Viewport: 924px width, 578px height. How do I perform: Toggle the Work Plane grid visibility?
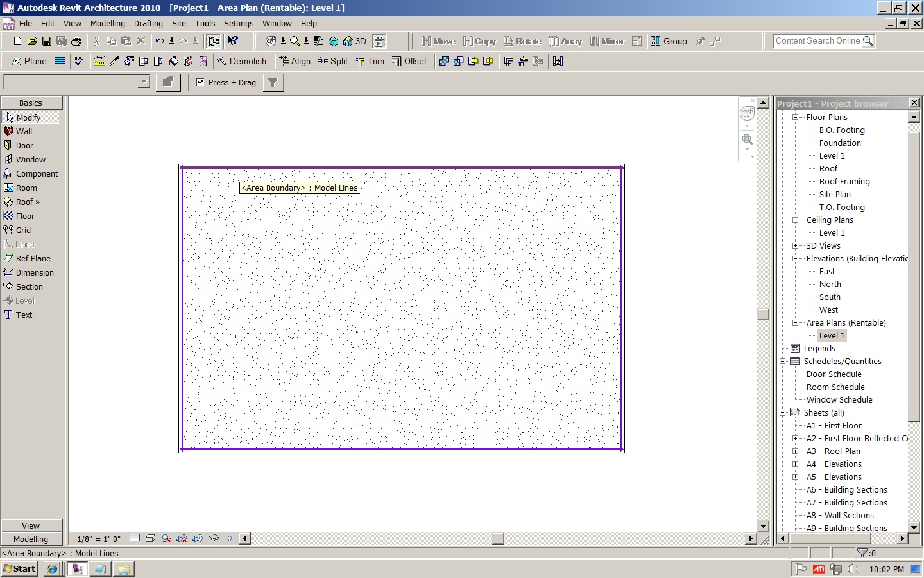[60, 61]
